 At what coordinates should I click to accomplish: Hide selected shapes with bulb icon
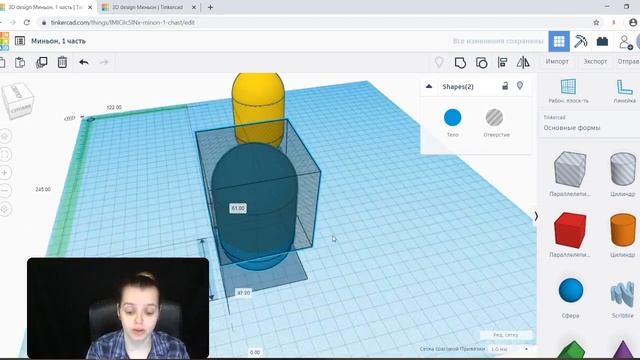pyautogui.click(x=520, y=86)
